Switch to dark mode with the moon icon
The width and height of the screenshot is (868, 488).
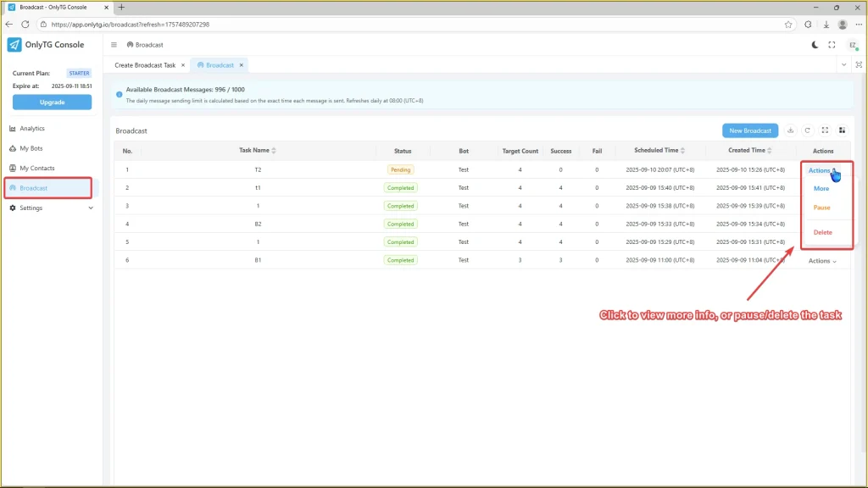(815, 45)
